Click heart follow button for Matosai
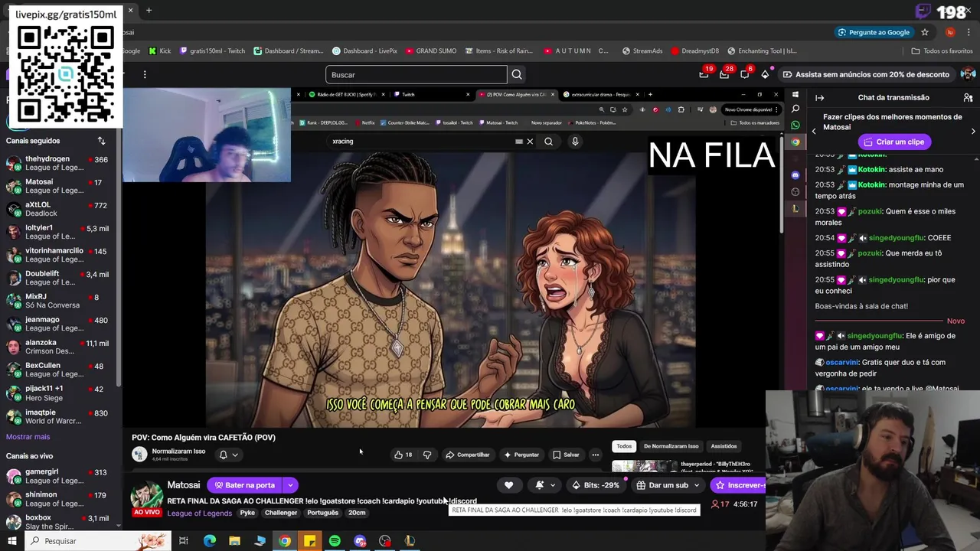 click(x=508, y=485)
